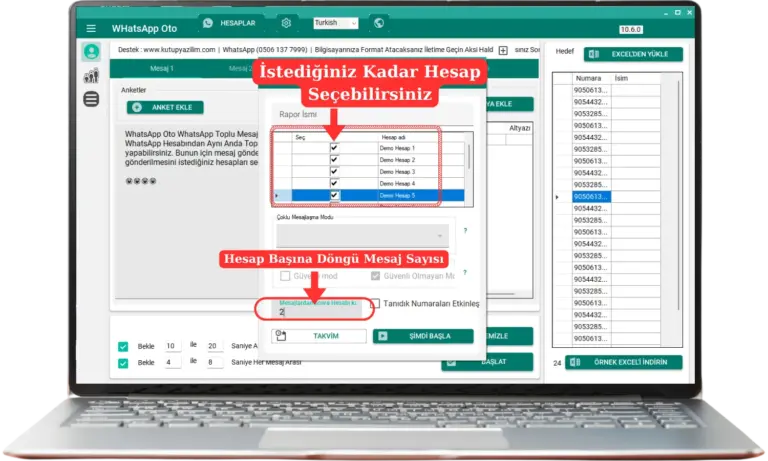Click the numbers list vertical scrollbar
768x461 pixels.
[678, 196]
